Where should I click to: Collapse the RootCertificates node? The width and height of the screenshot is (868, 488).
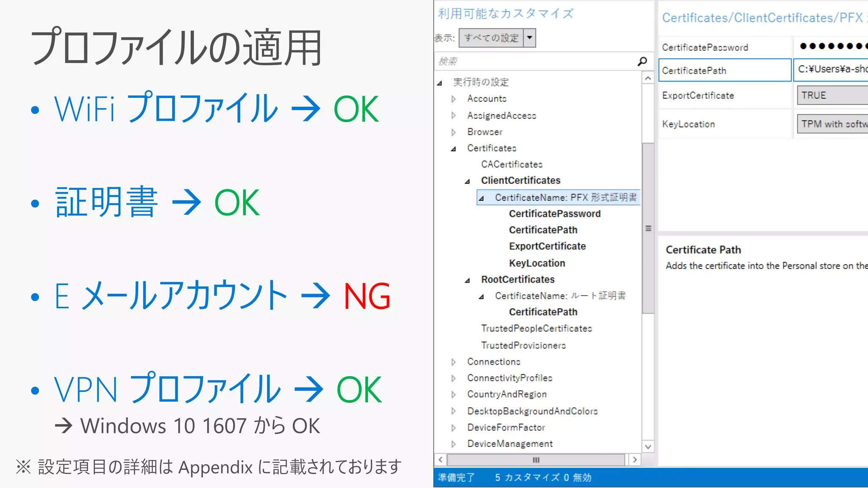pyautogui.click(x=467, y=280)
